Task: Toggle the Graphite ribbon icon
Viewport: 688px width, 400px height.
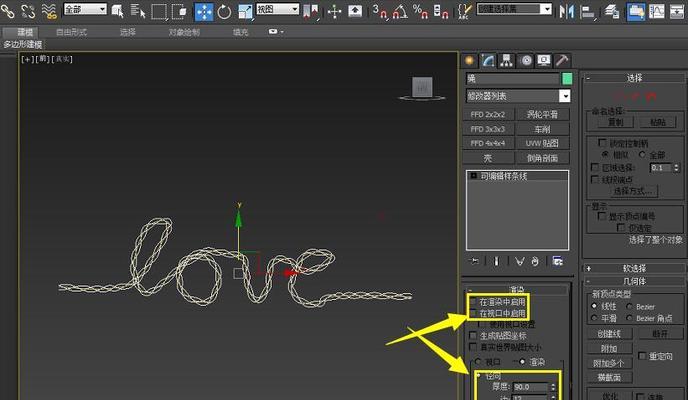Action: (x=636, y=11)
